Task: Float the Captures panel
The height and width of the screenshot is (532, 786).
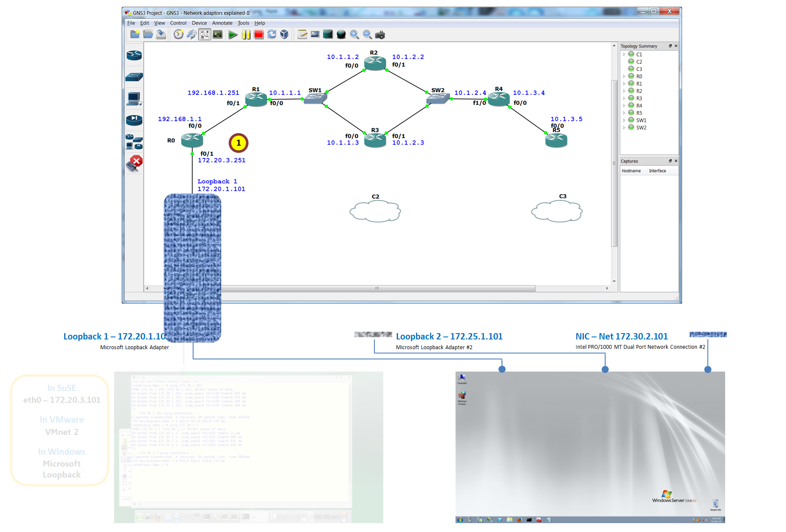Action: pos(670,161)
